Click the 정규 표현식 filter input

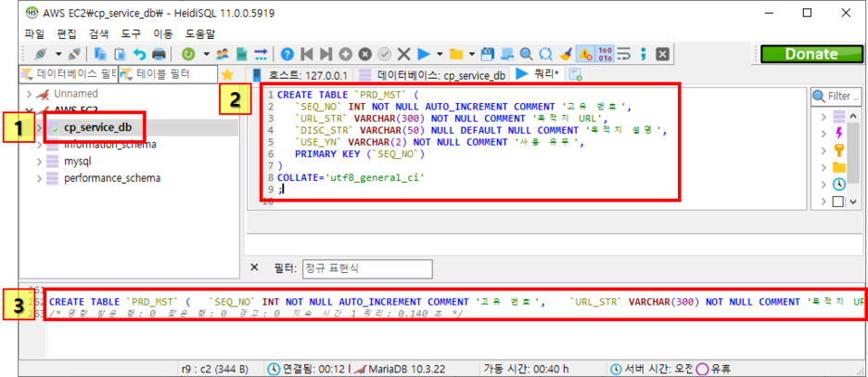pyautogui.click(x=367, y=268)
